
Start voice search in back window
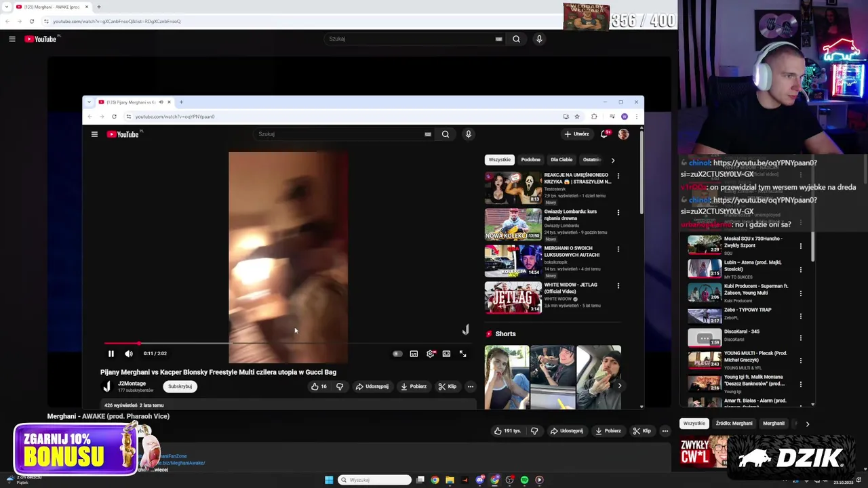pos(539,39)
